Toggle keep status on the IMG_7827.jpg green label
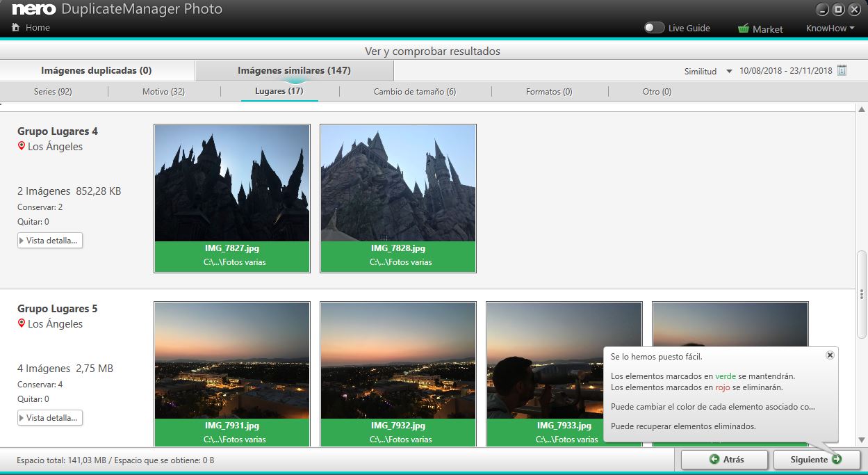 [232, 255]
